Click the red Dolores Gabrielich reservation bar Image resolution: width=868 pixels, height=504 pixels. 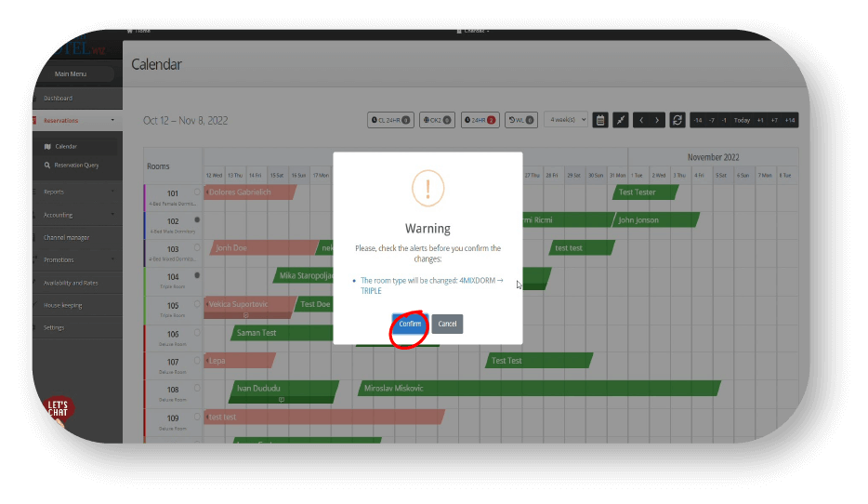[x=248, y=192]
